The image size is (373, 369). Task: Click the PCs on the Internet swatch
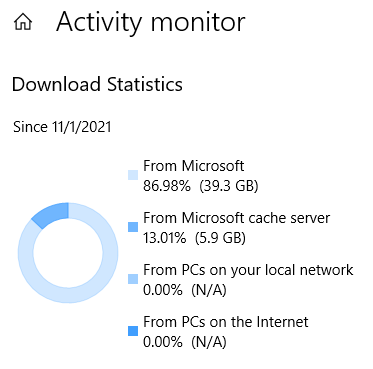click(133, 331)
